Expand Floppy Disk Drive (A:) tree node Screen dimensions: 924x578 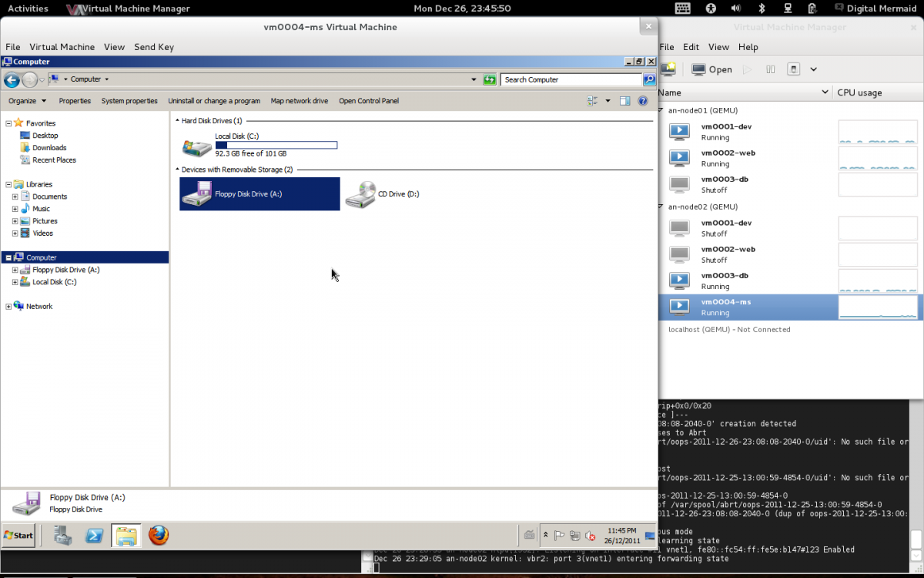[15, 271]
